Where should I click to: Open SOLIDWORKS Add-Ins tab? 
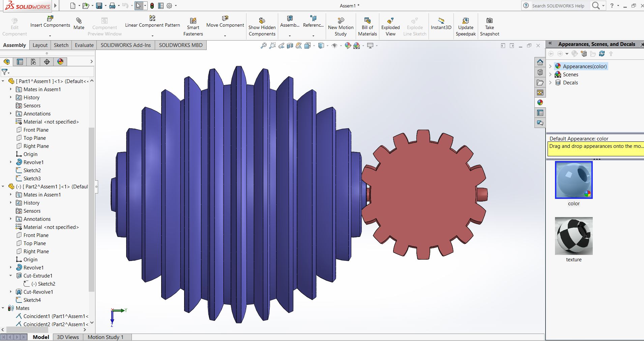coord(126,45)
